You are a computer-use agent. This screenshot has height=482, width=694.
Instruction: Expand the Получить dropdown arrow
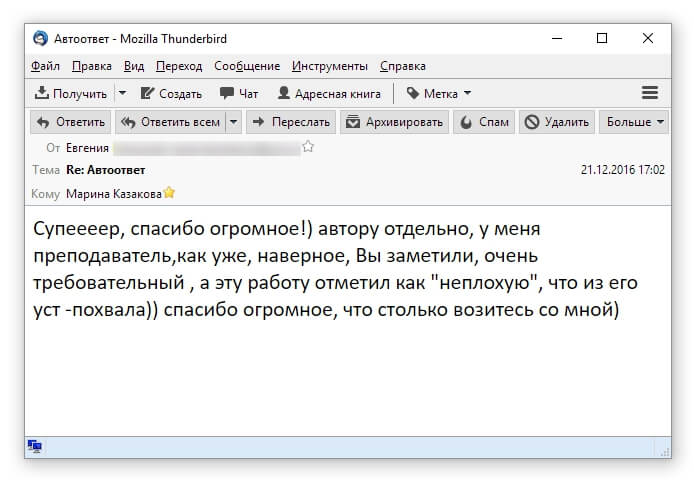coord(123,93)
